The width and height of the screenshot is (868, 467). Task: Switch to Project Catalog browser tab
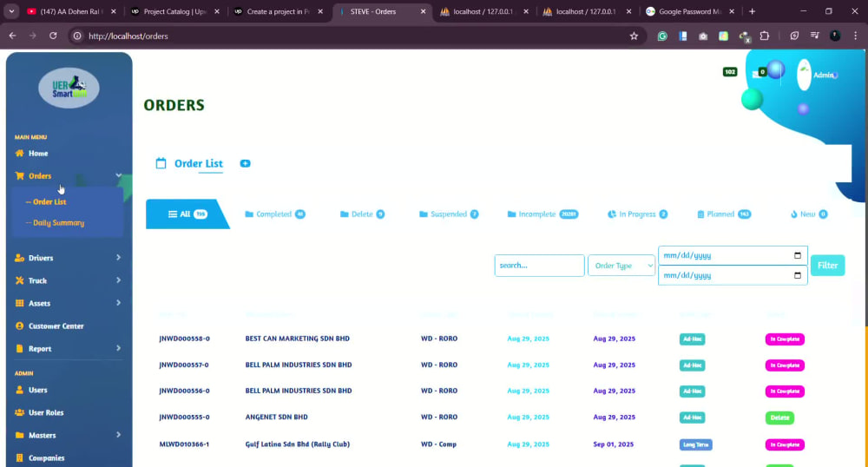(174, 11)
